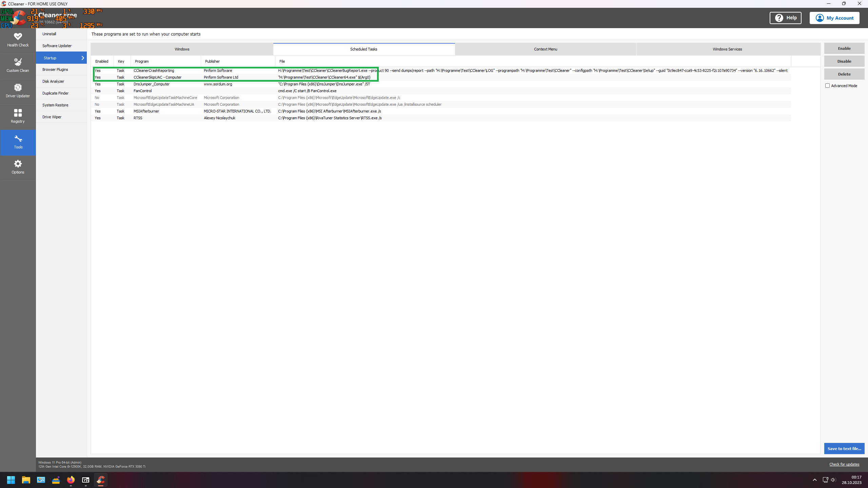Open the Registry cleaner
This screenshot has height=488, width=868.
(x=18, y=116)
